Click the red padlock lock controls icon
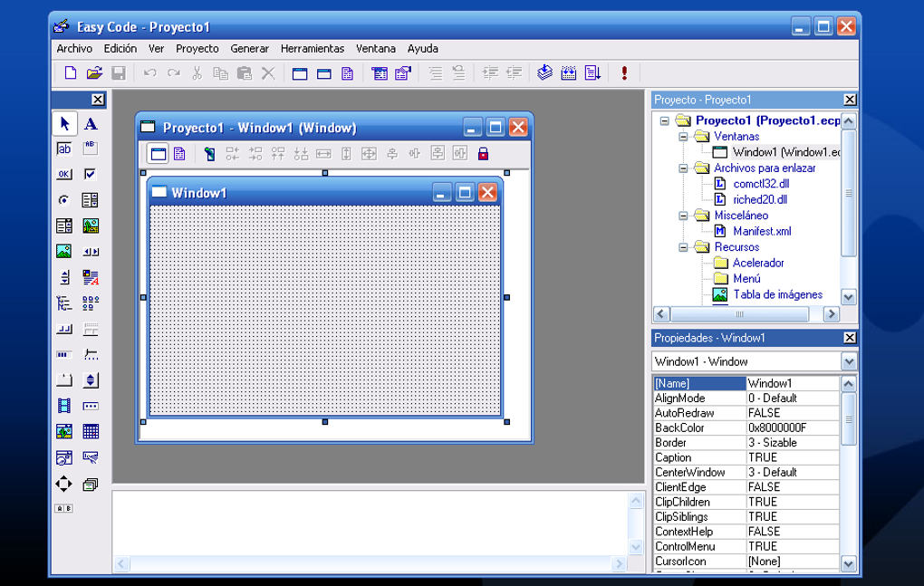 pyautogui.click(x=483, y=154)
